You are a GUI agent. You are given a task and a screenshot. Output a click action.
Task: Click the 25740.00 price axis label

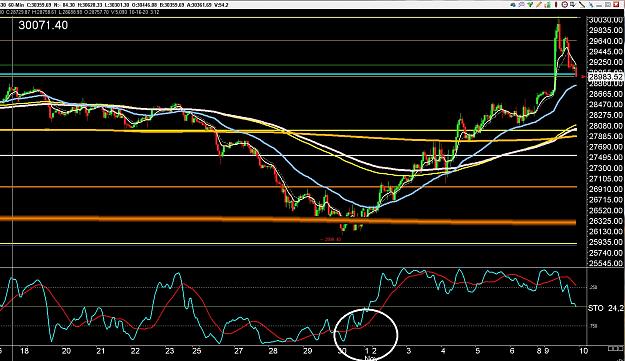click(605, 253)
